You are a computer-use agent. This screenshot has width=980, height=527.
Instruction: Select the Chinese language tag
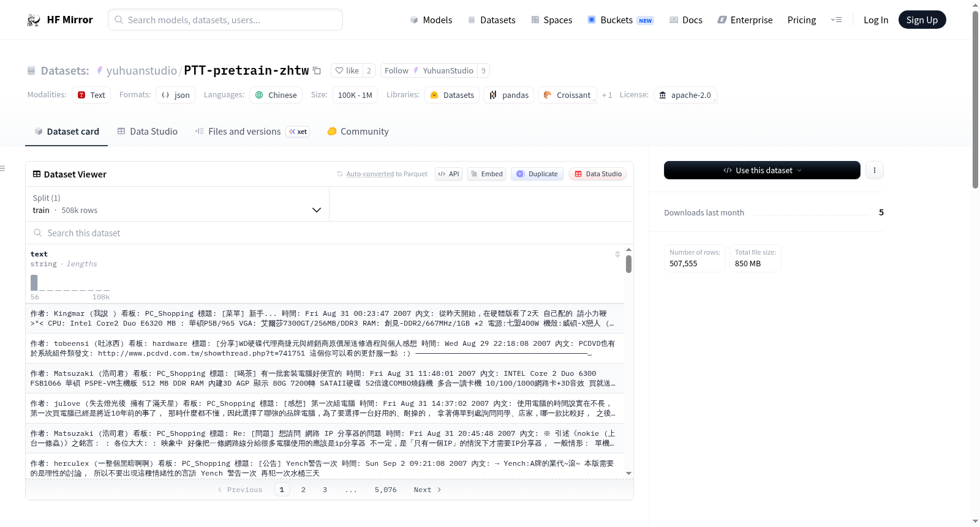coord(276,95)
